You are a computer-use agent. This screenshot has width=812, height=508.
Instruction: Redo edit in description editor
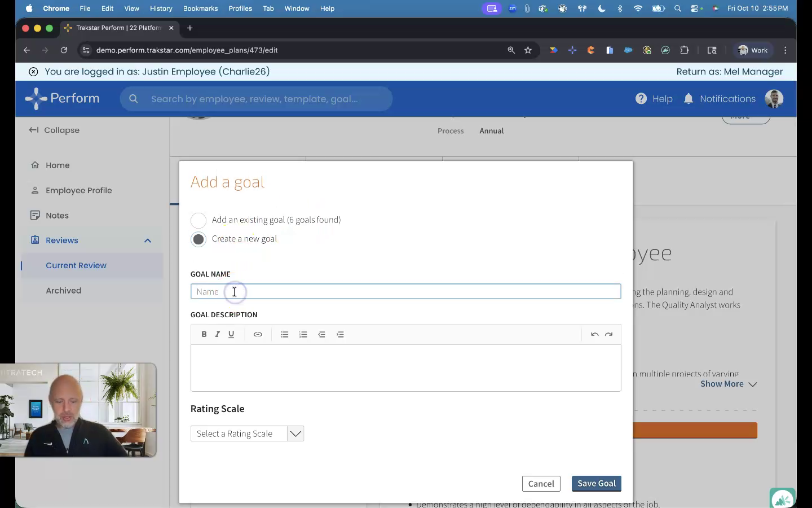tap(609, 334)
